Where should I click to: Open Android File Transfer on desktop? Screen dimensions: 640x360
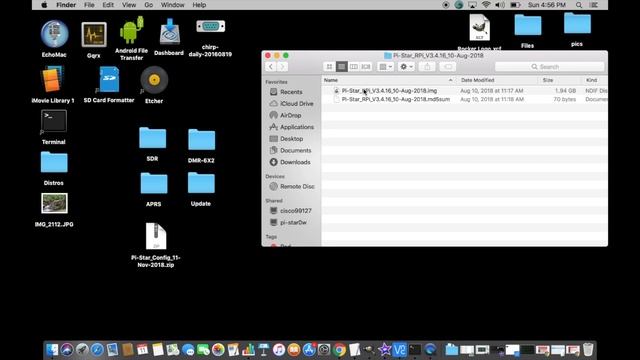coord(131,31)
